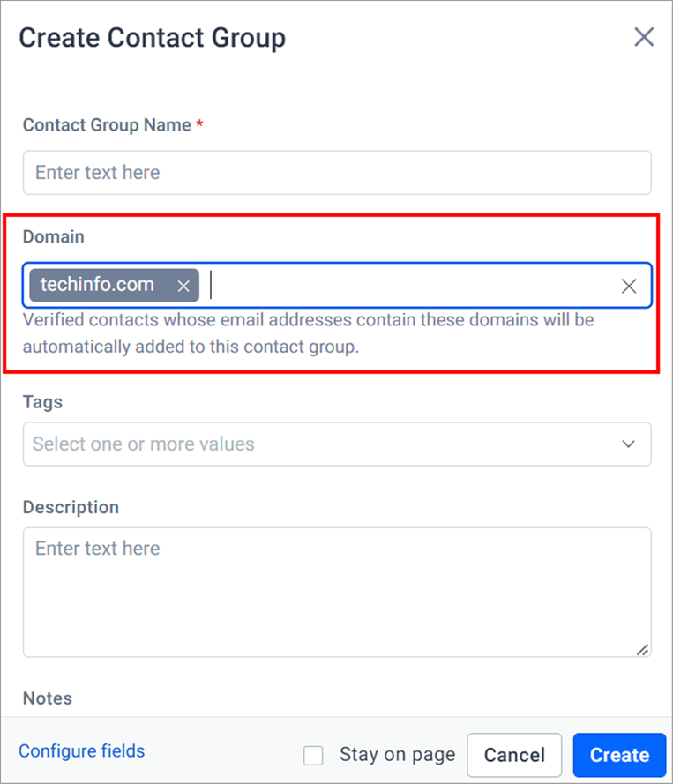Viewport: 673px width, 784px height.
Task: Expand the Tags dropdown chevron
Action: pyautogui.click(x=628, y=444)
